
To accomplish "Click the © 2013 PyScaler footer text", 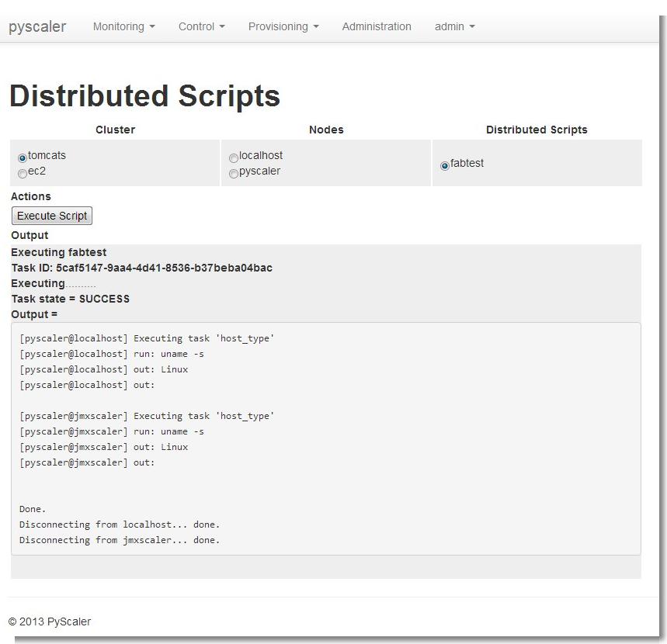I will [50, 621].
